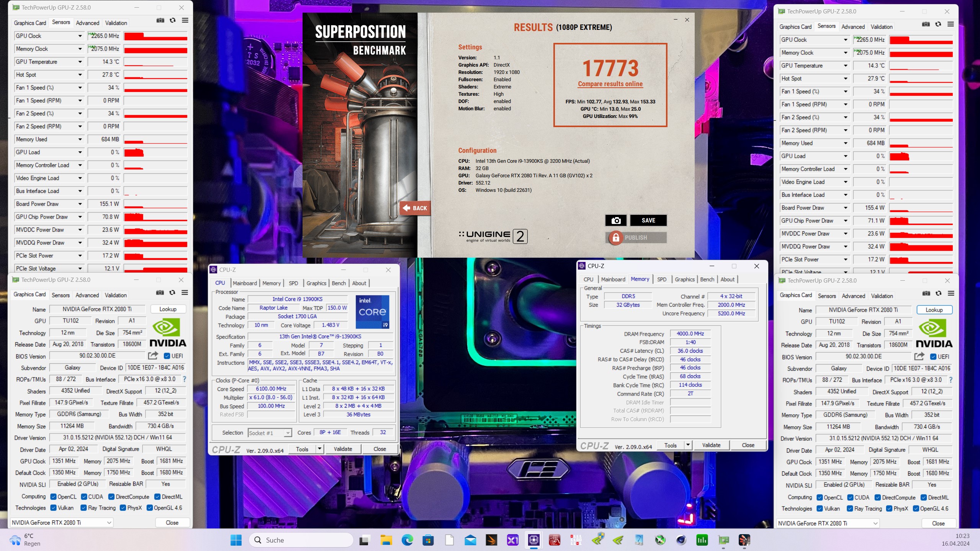The width and height of the screenshot is (980, 551).
Task: Switch to Advanced tab in left GPU-Z Sensors window
Action: pyautogui.click(x=87, y=23)
